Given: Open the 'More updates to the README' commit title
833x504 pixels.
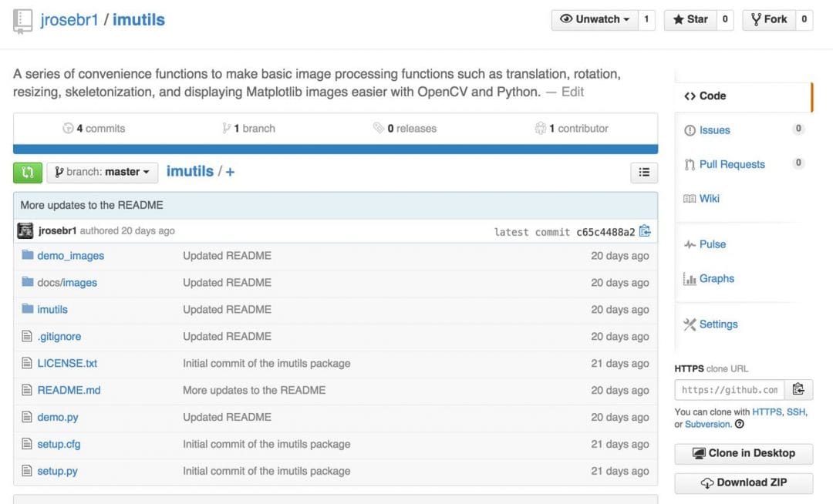Looking at the screenshot, I should coord(92,205).
